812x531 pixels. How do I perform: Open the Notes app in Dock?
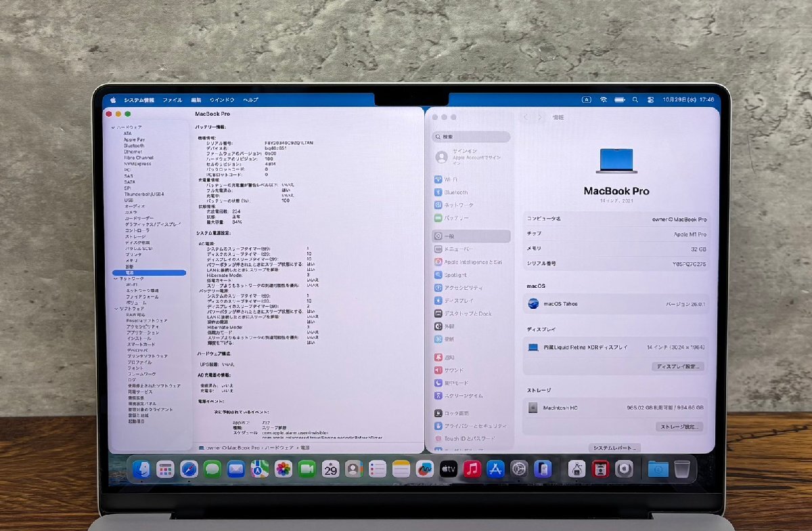coord(401,469)
